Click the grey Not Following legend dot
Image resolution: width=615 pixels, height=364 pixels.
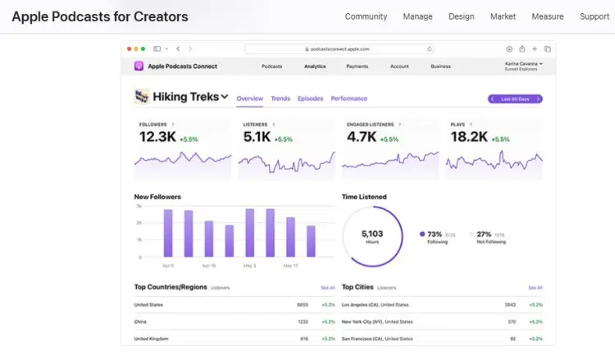click(471, 234)
